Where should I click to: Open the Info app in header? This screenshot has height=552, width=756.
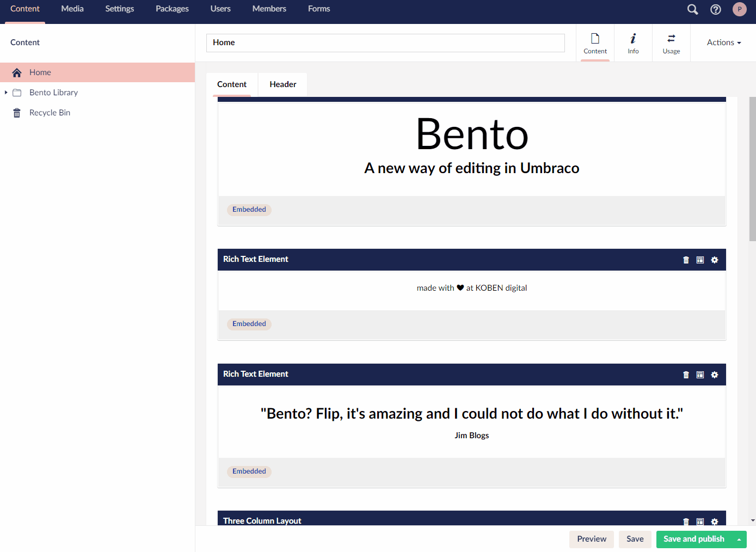click(633, 43)
